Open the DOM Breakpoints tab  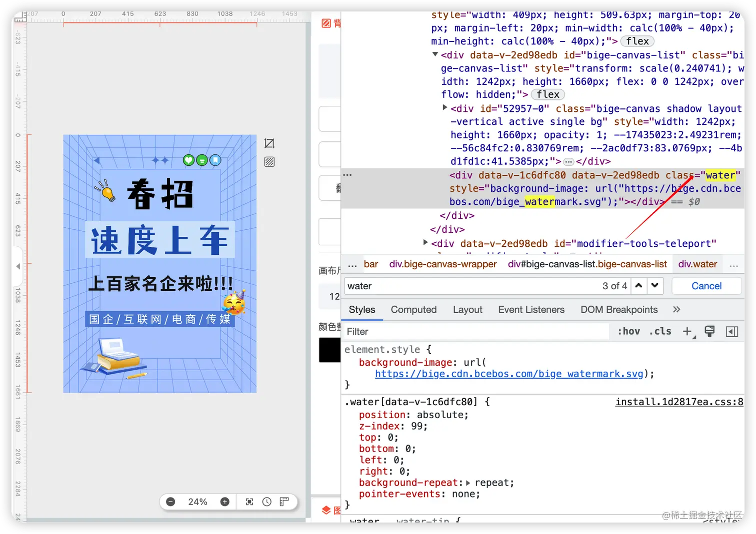pos(619,310)
